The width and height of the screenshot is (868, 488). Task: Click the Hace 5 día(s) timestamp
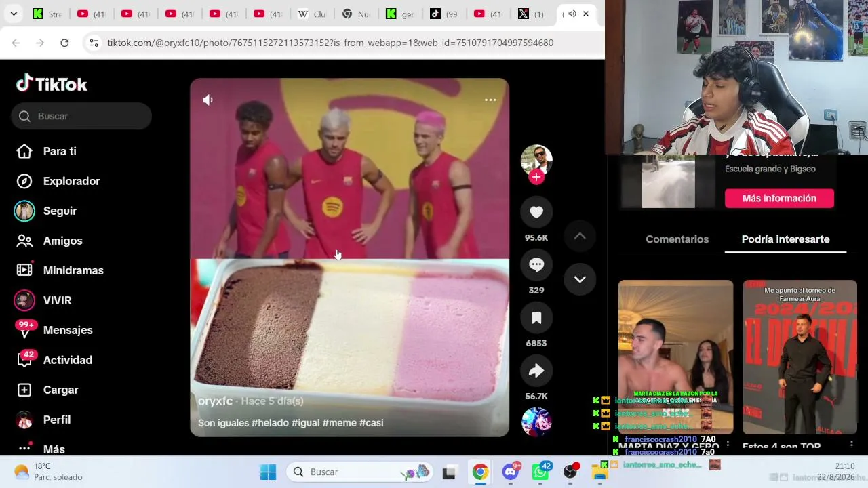pos(273,401)
